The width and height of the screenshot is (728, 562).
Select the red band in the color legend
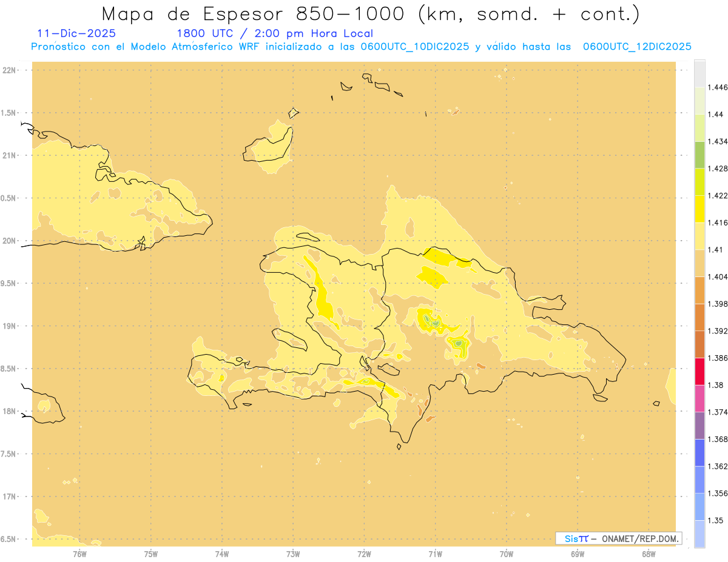pyautogui.click(x=699, y=372)
